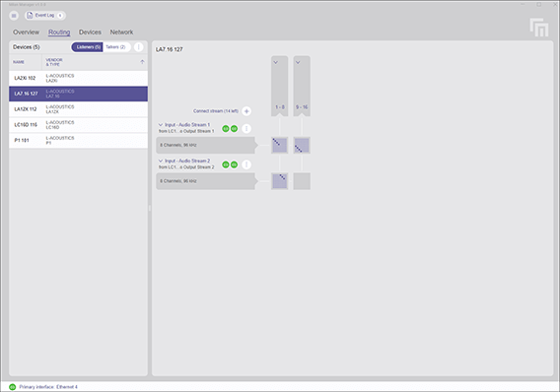Click the green Primary interface status icon

click(x=13, y=387)
